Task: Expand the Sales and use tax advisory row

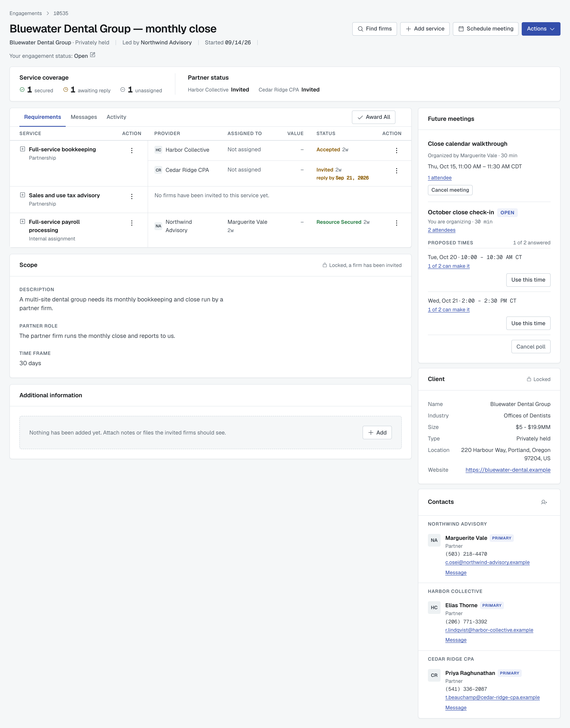Action: (x=22, y=195)
